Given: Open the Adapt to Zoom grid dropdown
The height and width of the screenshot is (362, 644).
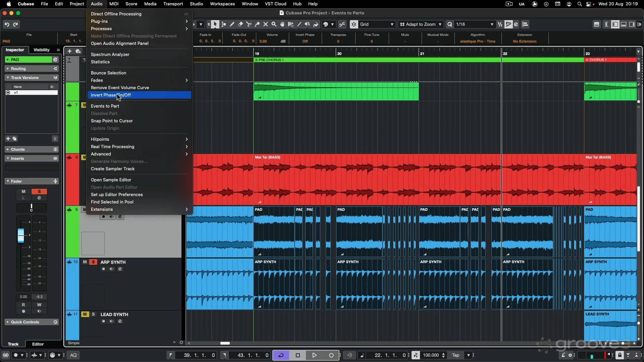Looking at the screenshot, I should [421, 24].
